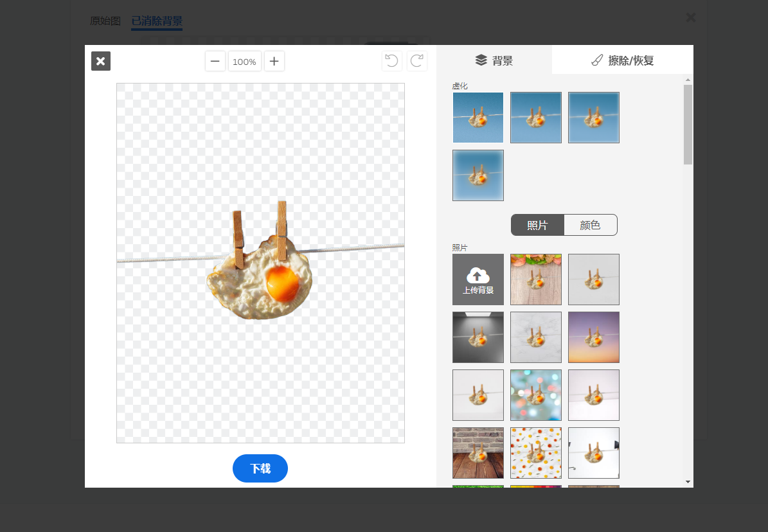The image size is (768, 532).
Task: Choose the 颜色 toggle option
Action: (590, 225)
